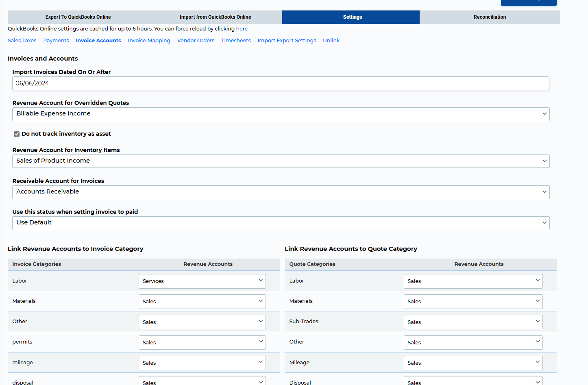Viewport: 588px width, 385px height.
Task: Open revenue account dropdown for quote Materials
Action: (473, 302)
